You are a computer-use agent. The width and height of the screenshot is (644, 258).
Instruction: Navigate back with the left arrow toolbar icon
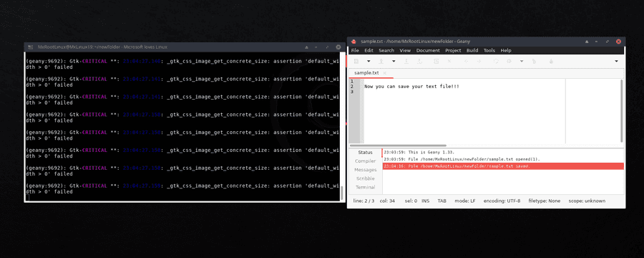pos(466,61)
